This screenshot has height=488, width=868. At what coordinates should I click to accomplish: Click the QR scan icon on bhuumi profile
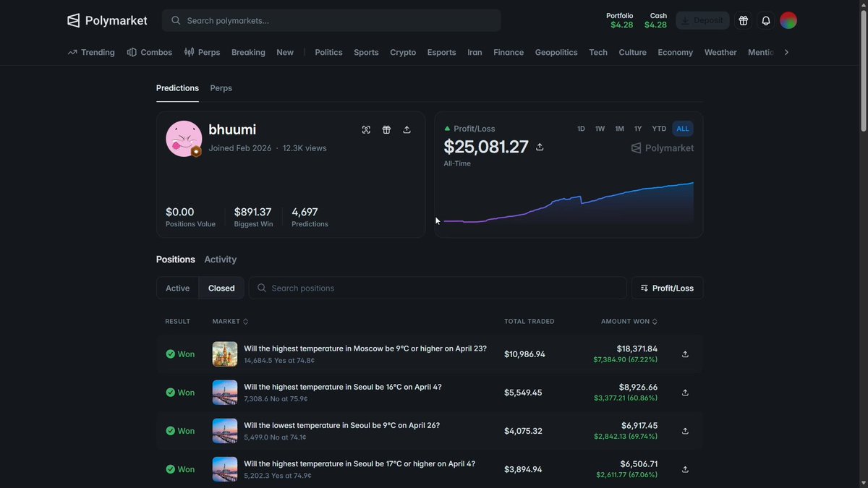366,129
